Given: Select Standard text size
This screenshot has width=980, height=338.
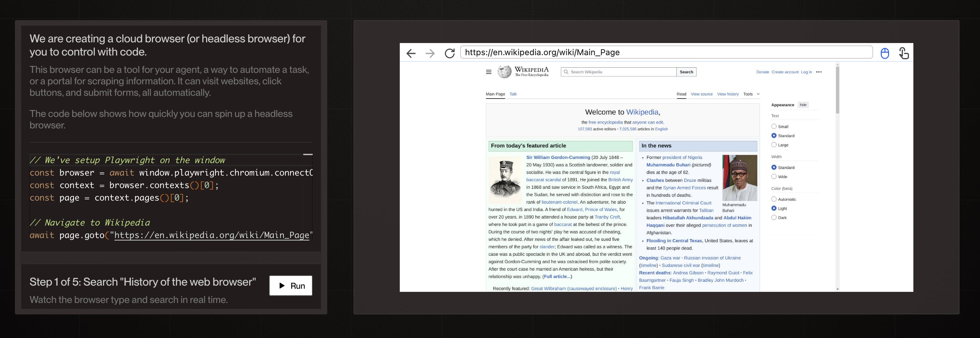Looking at the screenshot, I should pyautogui.click(x=774, y=135).
